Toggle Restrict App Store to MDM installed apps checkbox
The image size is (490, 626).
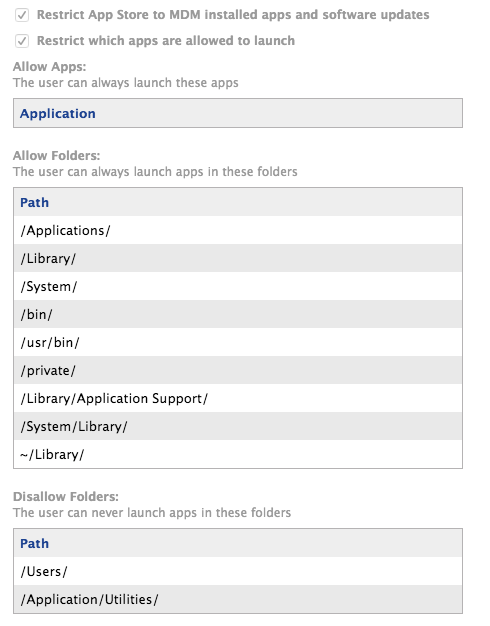(22, 15)
